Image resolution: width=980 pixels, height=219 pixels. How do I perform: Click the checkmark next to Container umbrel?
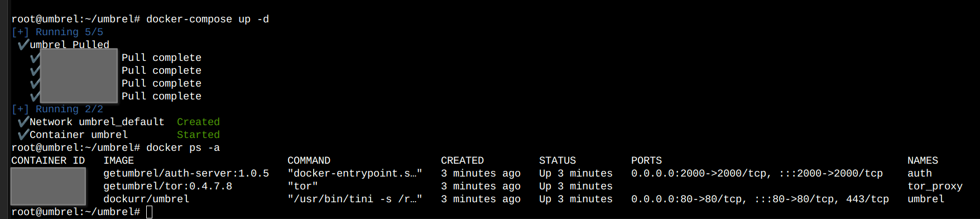pos(23,134)
